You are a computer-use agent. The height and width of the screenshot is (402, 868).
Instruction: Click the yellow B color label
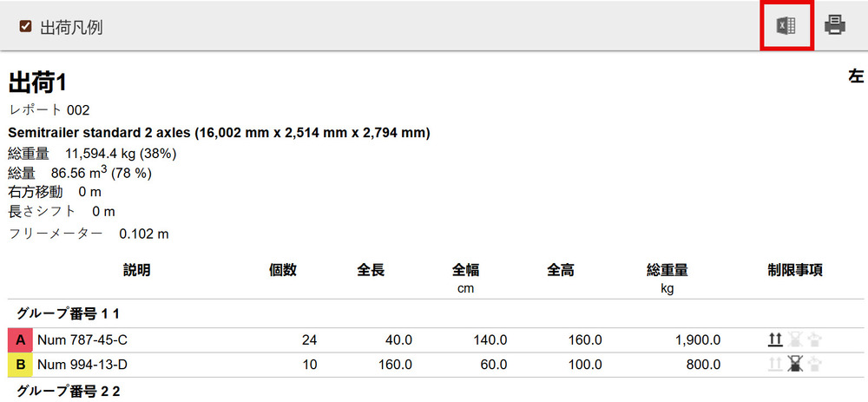tap(20, 366)
